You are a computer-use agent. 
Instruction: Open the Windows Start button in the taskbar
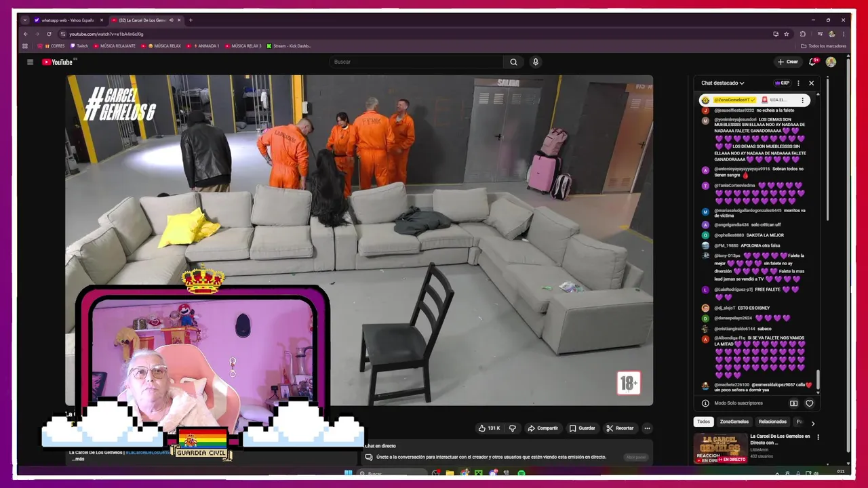(348, 473)
